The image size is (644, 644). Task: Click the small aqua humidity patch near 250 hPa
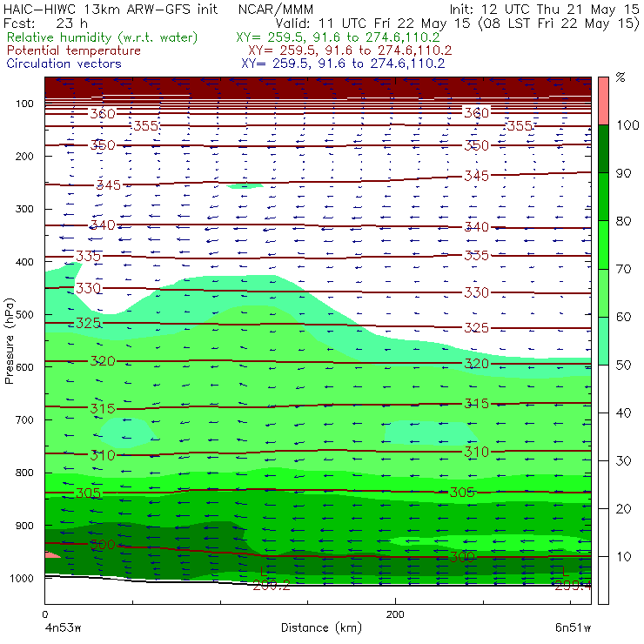coord(245,186)
